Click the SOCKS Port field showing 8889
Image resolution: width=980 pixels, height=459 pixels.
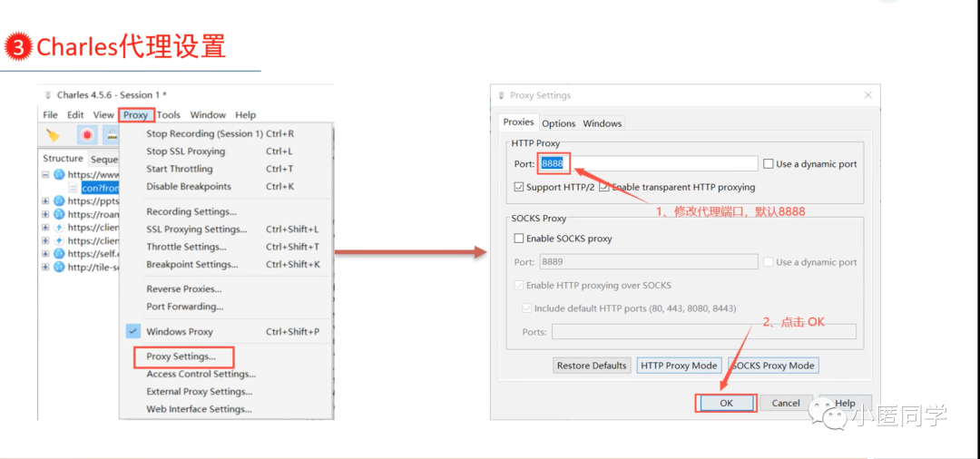(x=649, y=262)
